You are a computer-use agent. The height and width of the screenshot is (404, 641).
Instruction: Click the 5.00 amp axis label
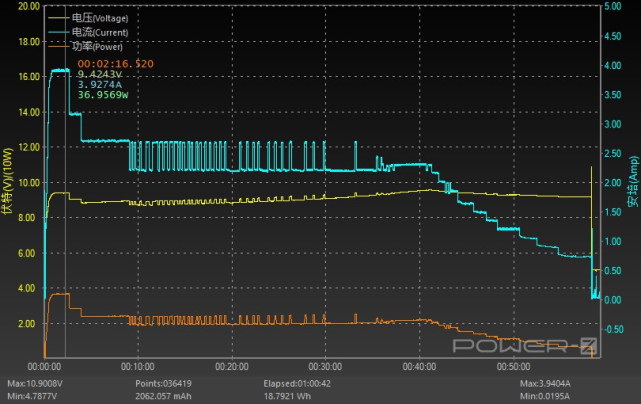pyautogui.click(x=612, y=6)
